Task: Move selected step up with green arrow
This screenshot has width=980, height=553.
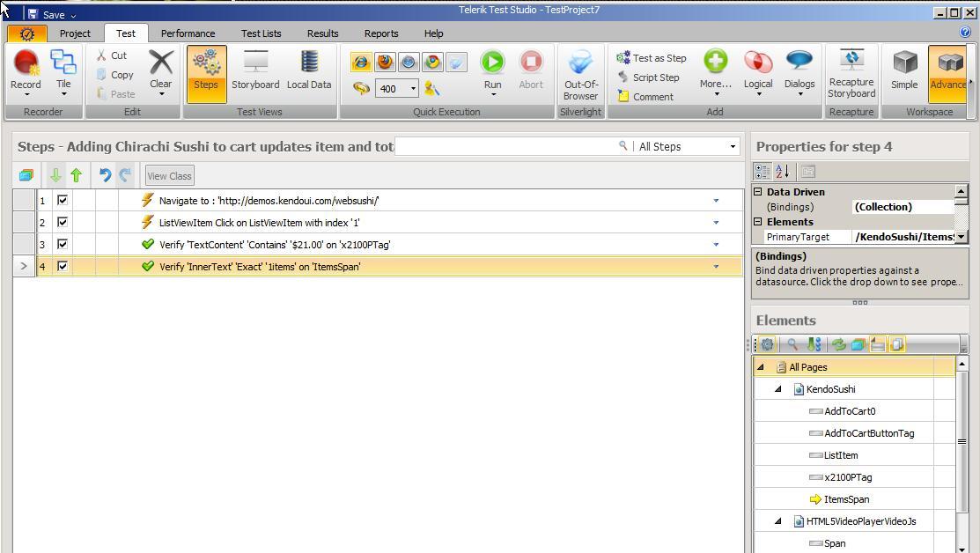Action: pyautogui.click(x=77, y=175)
